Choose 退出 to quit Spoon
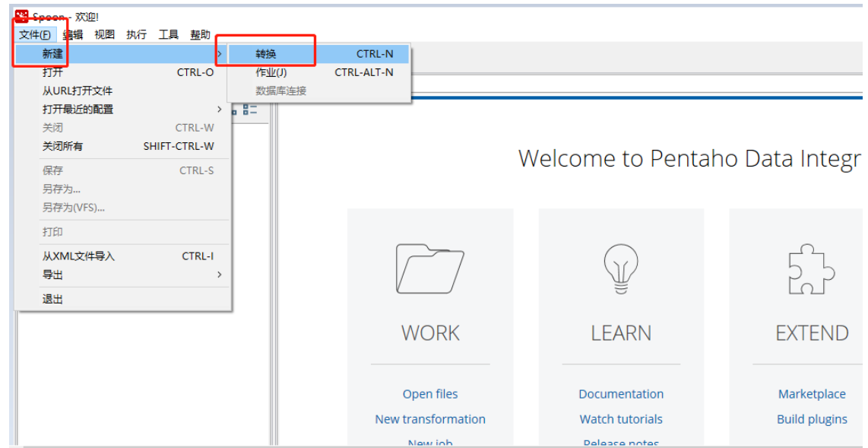The width and height of the screenshot is (868, 448). [x=122, y=299]
